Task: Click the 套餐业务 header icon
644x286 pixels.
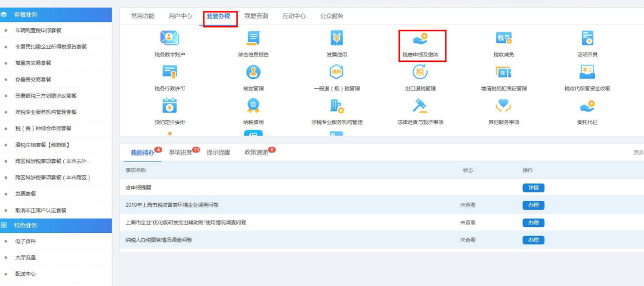Action: click(4, 14)
